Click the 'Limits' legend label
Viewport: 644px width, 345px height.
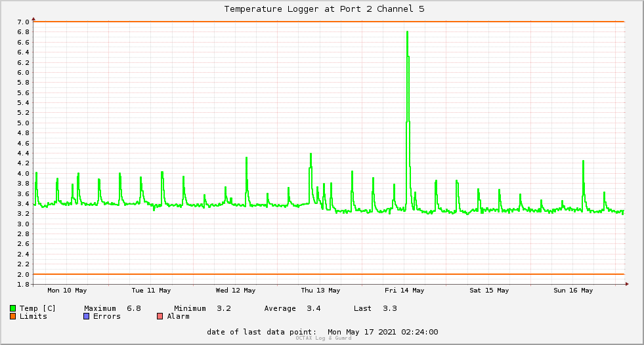click(x=33, y=316)
